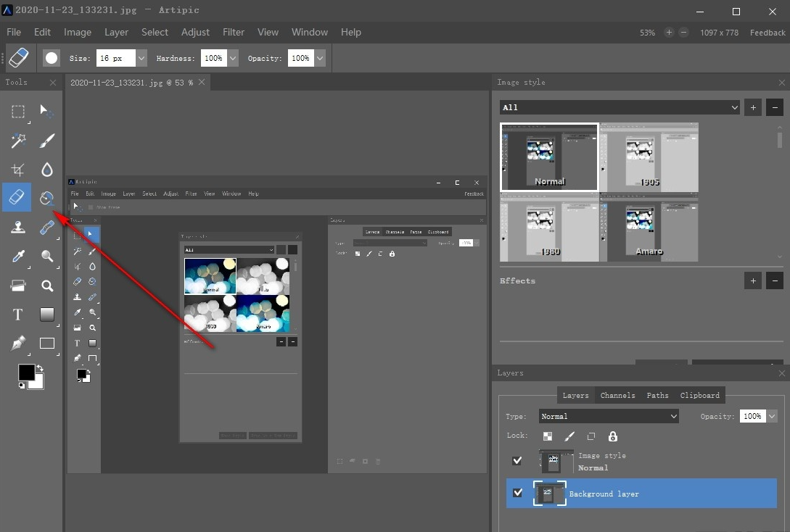This screenshot has height=532, width=790.
Task: Remove an effect with minus button
Action: [x=774, y=280]
